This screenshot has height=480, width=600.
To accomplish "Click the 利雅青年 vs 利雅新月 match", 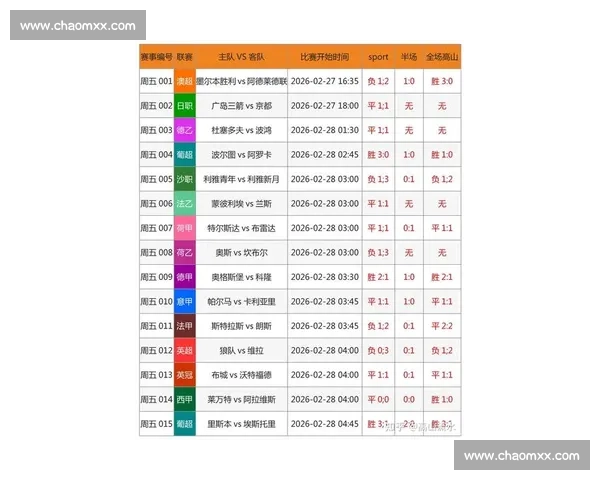I will 241,179.
